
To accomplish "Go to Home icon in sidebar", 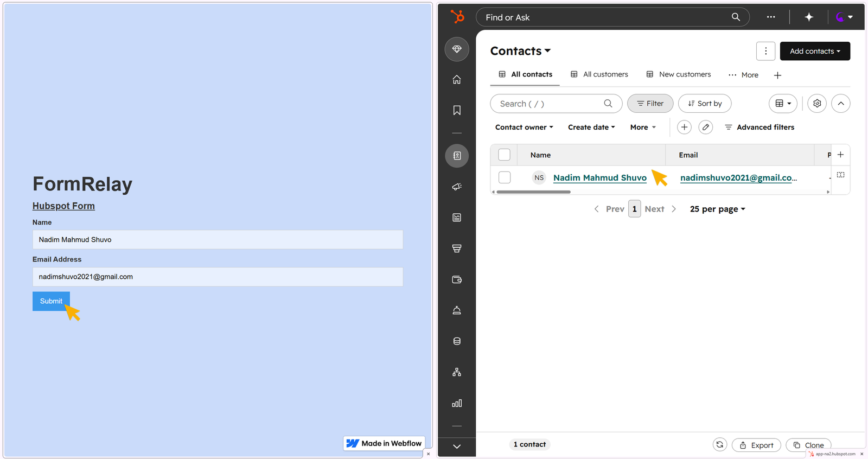I will coord(457,79).
